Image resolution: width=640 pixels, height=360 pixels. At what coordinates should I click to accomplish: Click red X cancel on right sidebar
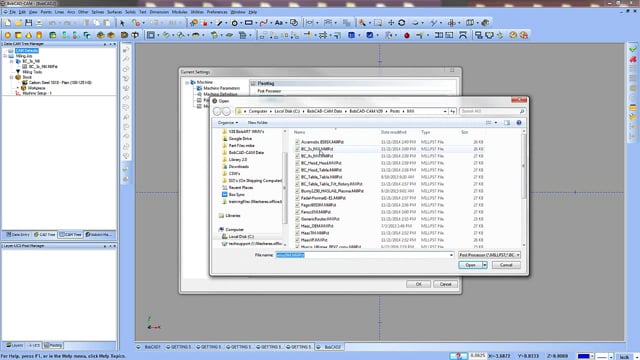pos(633,59)
